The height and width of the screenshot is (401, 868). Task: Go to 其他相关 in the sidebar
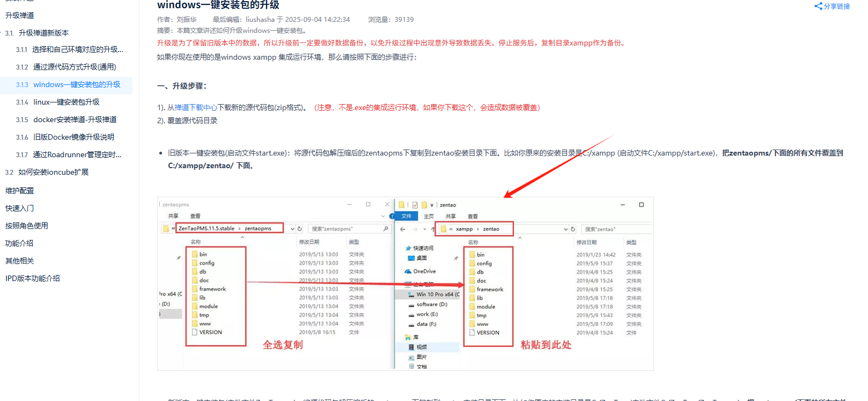tap(20, 261)
